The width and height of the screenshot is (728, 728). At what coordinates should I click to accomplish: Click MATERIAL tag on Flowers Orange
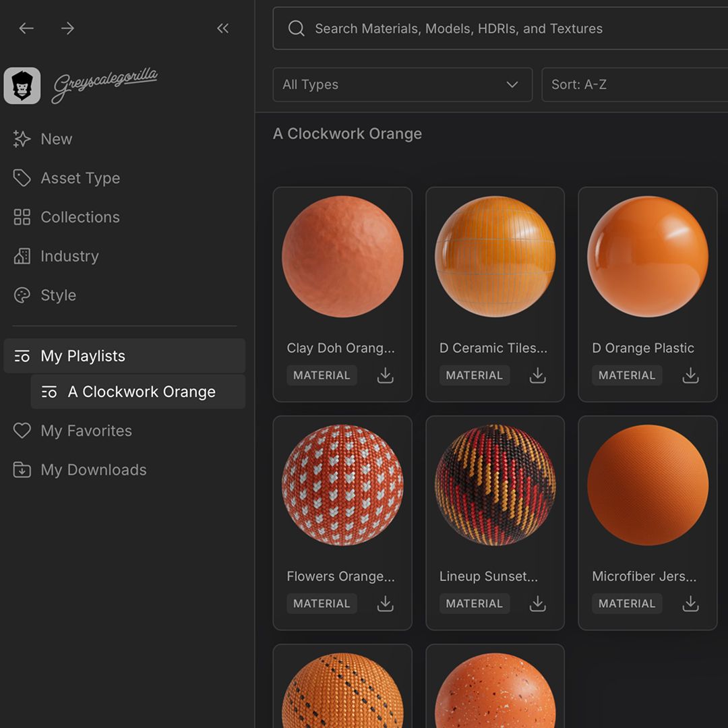point(322,603)
